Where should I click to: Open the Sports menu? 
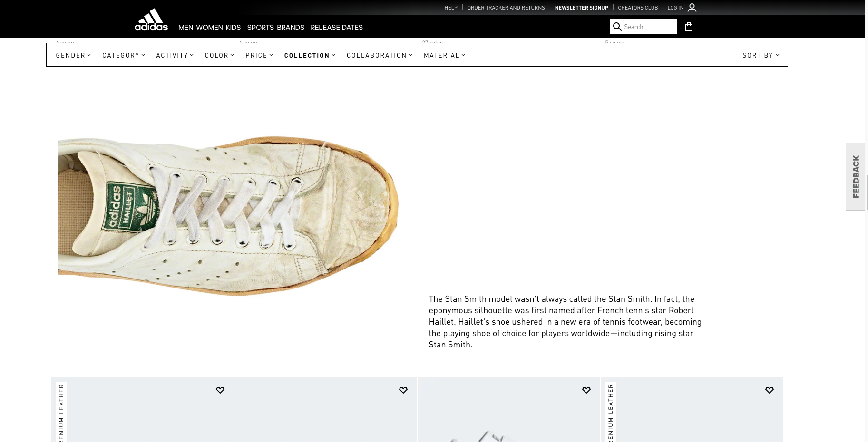261,28
